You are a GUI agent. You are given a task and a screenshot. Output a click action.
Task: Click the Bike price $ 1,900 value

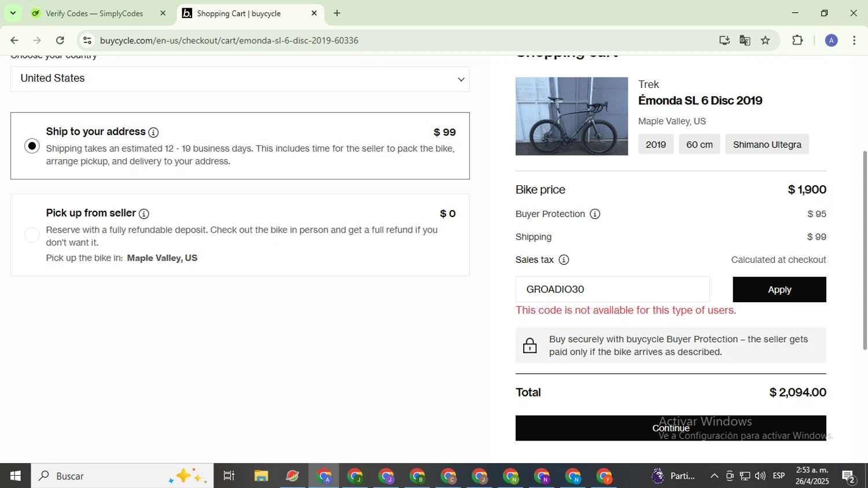click(x=807, y=190)
